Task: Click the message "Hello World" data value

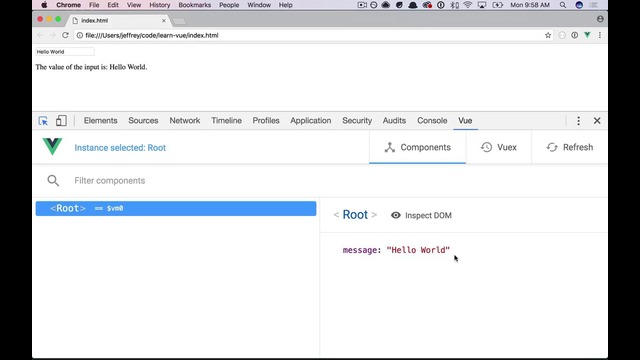Action: [x=418, y=250]
